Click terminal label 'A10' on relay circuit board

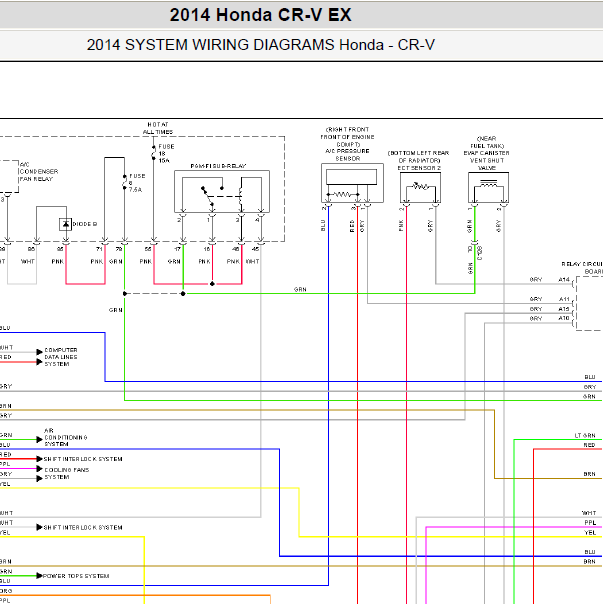point(564,318)
